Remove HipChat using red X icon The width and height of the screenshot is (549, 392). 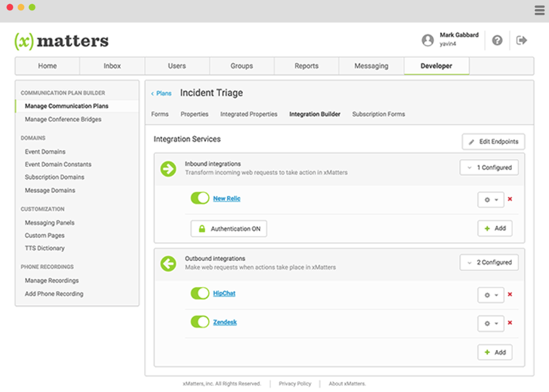(510, 294)
